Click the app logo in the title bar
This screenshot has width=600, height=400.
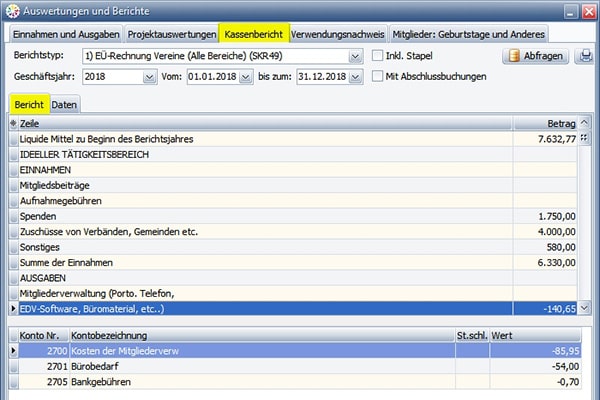tap(12, 11)
